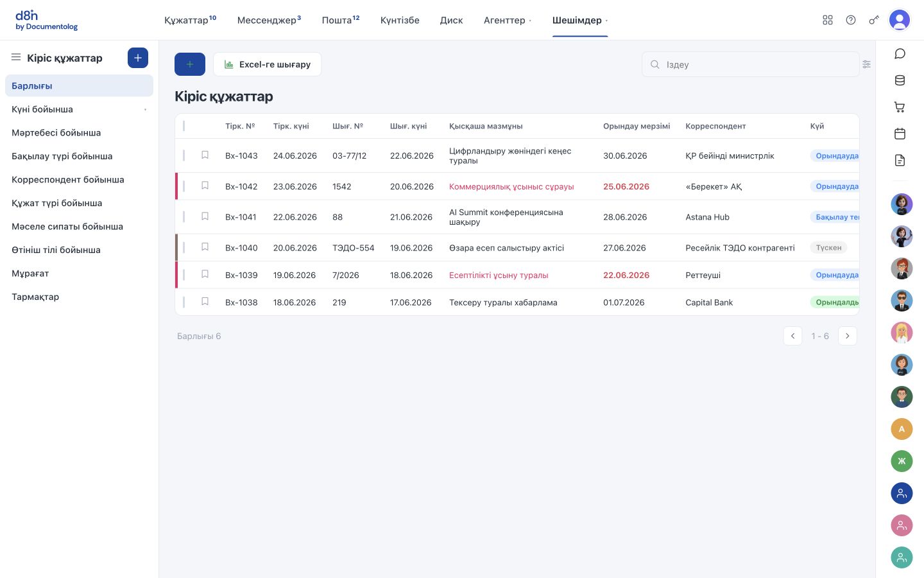The width and height of the screenshot is (924, 578).
Task: Open document Есептілікті ұсыну туралы
Action: [499, 275]
